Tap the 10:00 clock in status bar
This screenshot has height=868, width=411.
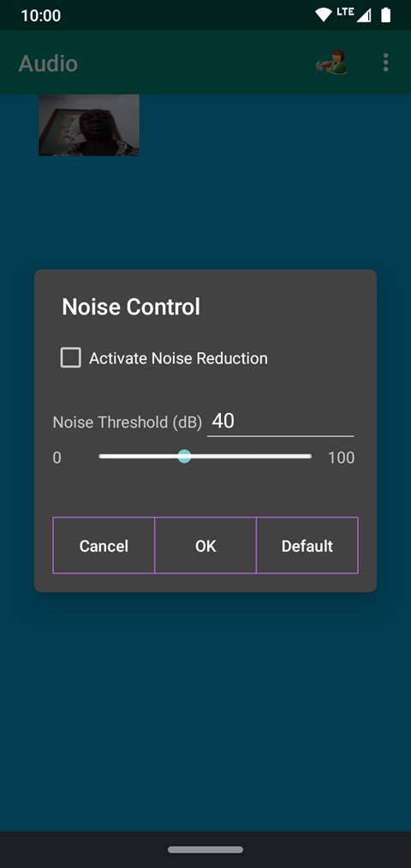click(41, 15)
